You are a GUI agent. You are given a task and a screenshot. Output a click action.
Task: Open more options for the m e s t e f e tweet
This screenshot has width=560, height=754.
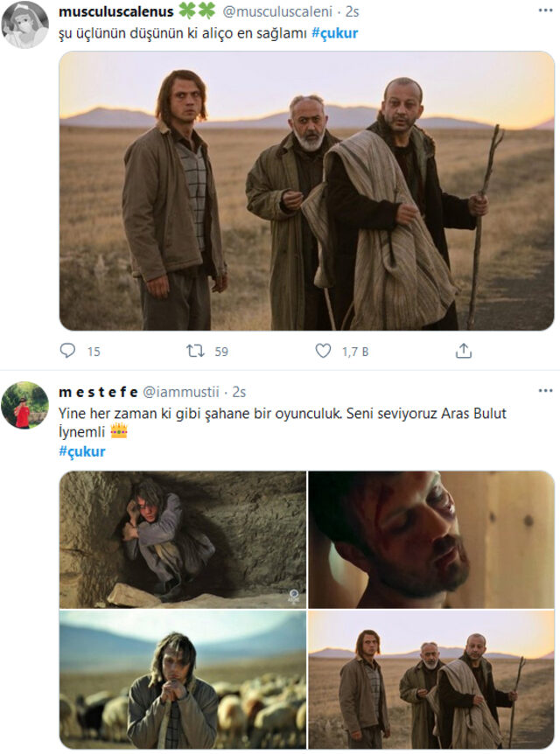click(x=545, y=391)
